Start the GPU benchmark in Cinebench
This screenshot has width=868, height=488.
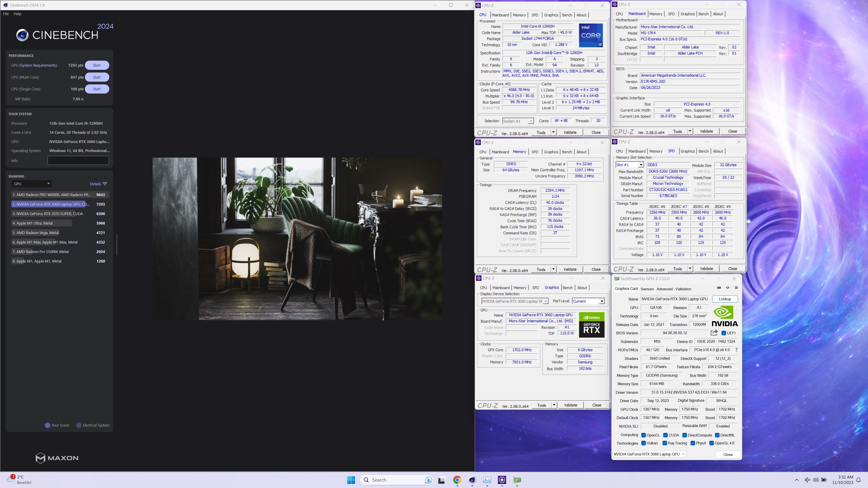coord(97,65)
